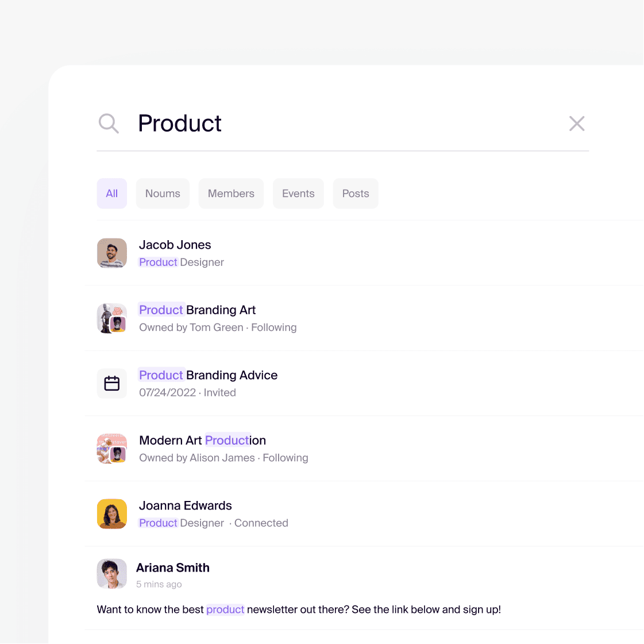Open the Product Branding Advice event
The height and width of the screenshot is (644, 644).
click(364, 383)
